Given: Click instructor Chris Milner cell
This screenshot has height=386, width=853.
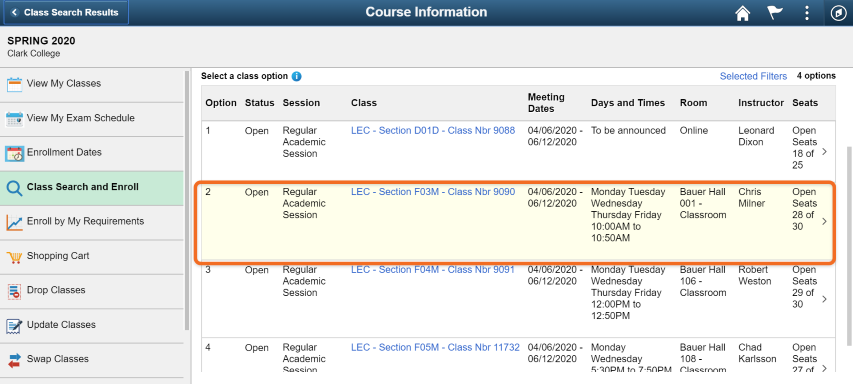Looking at the screenshot, I should click(752, 198).
